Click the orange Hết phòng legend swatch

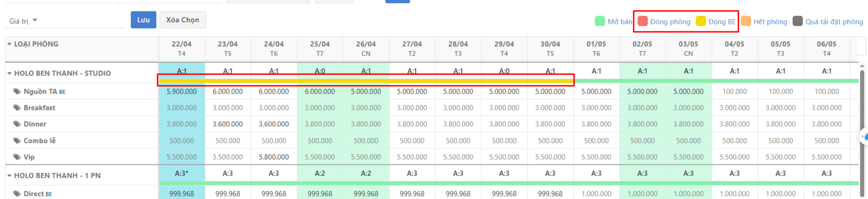pos(746,21)
